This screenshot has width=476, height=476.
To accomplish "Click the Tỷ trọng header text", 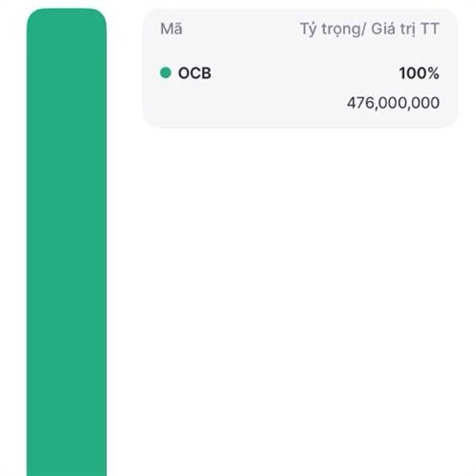I will [329, 29].
